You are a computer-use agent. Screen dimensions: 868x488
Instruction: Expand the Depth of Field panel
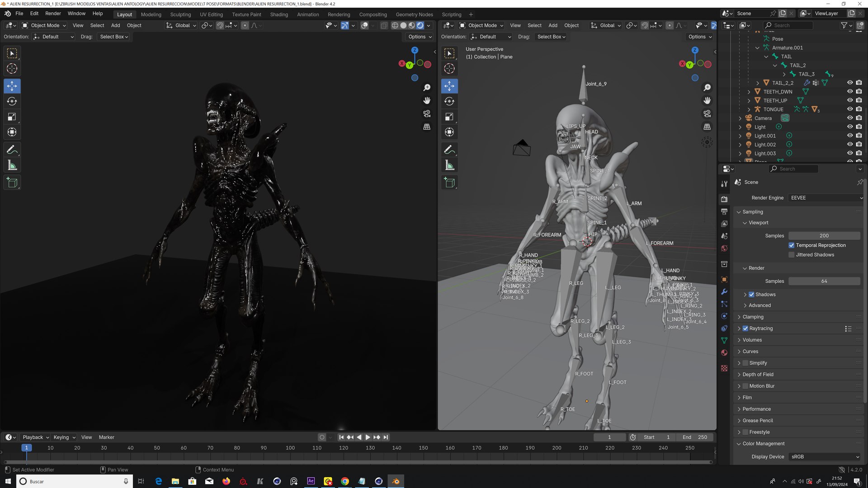click(758, 375)
